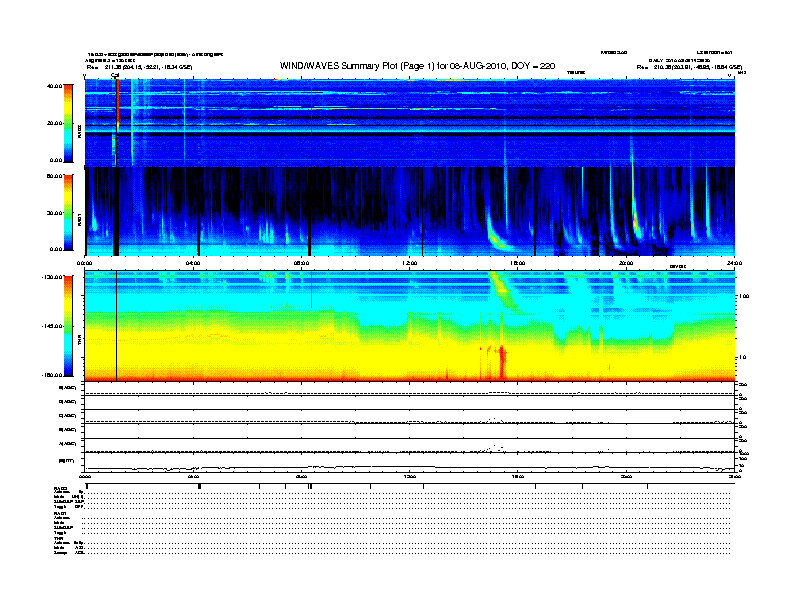
Task: Select the 60.00 tick on the RAD1 scale
Action: click(x=54, y=176)
